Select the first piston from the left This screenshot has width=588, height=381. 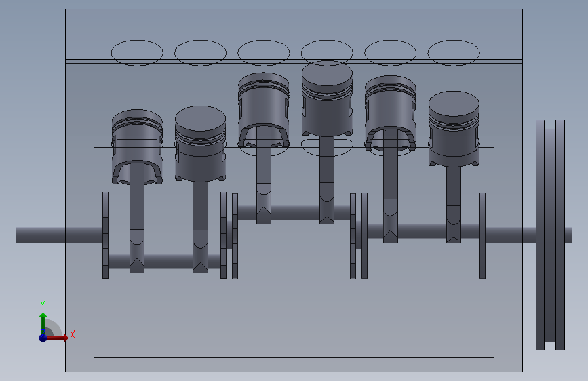click(137, 146)
